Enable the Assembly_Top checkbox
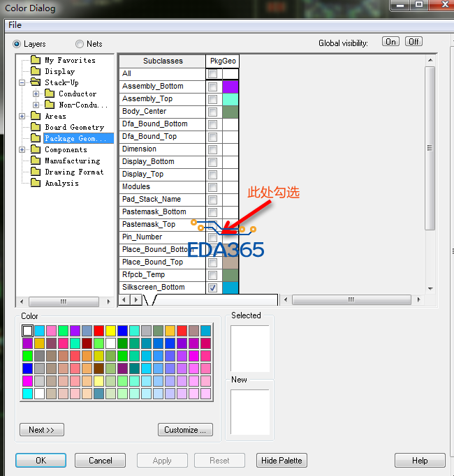 point(213,99)
